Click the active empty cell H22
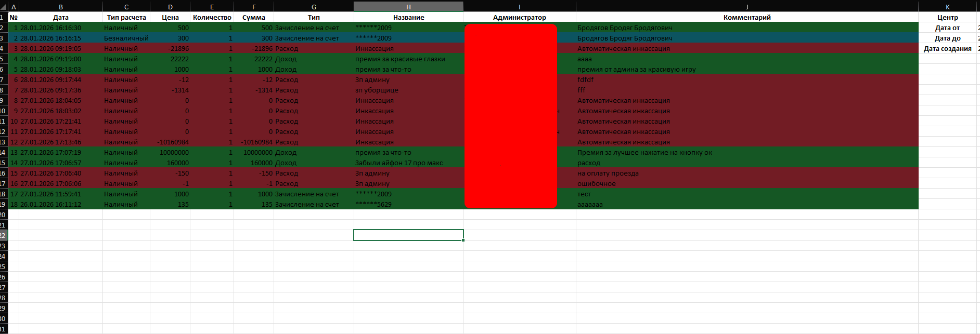Image resolution: width=980 pixels, height=334 pixels. pos(408,235)
